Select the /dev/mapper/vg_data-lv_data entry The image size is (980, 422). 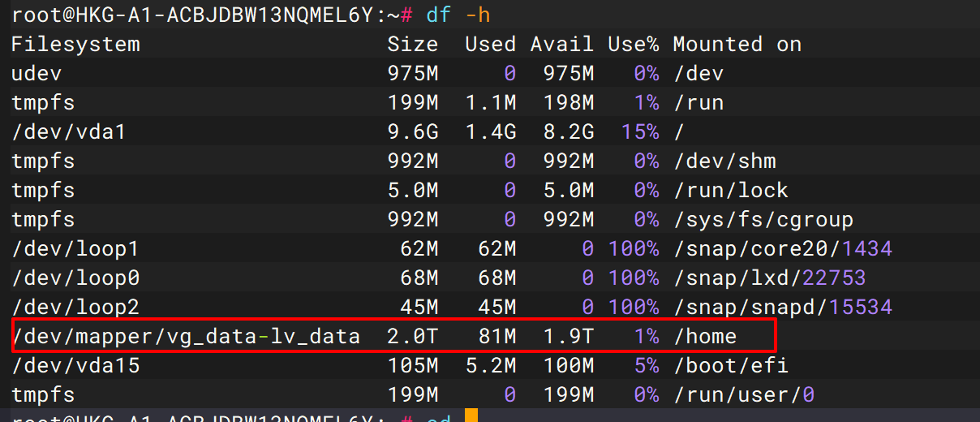point(186,336)
